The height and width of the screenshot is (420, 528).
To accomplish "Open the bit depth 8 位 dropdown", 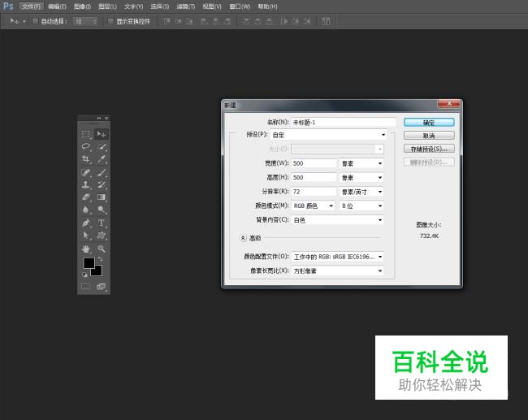I will 361,206.
